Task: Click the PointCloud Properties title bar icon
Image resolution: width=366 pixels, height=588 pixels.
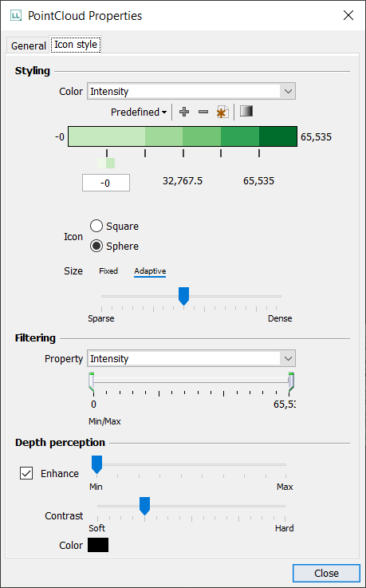Action: (15, 16)
